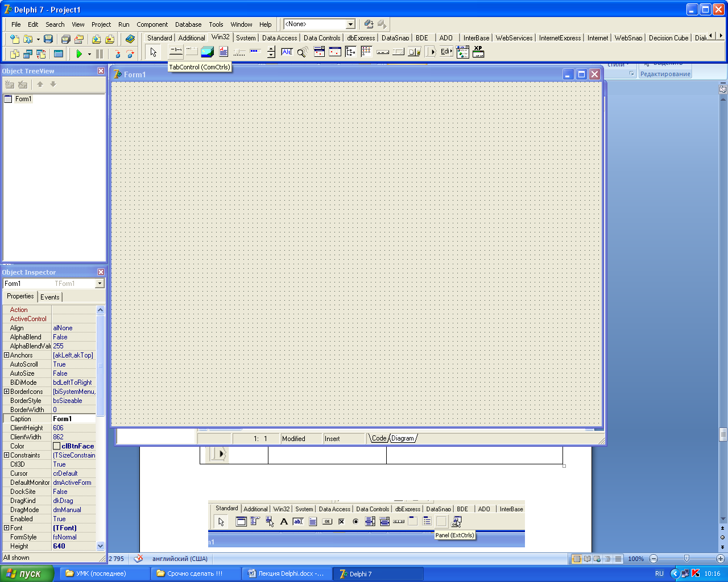Close the Object TreeView panel
Image resolution: width=728 pixels, height=582 pixels.
101,71
